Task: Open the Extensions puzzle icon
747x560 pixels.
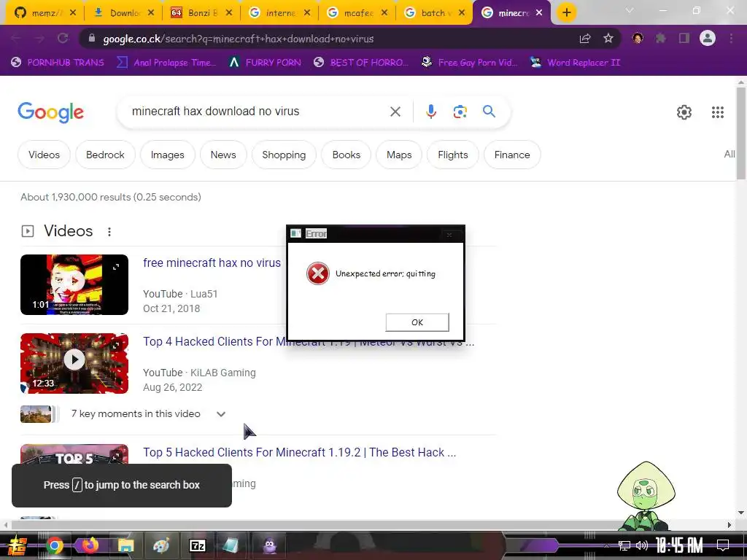Action: click(x=661, y=39)
